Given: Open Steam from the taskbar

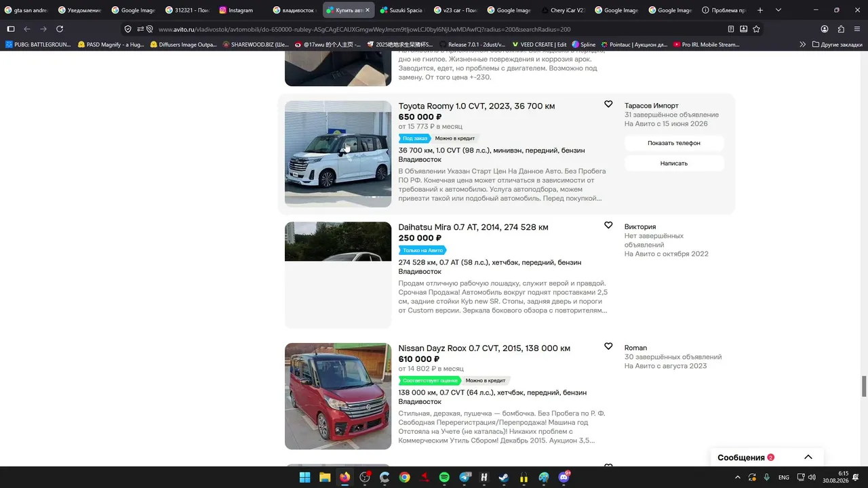Looking at the screenshot, I should pos(504,477).
